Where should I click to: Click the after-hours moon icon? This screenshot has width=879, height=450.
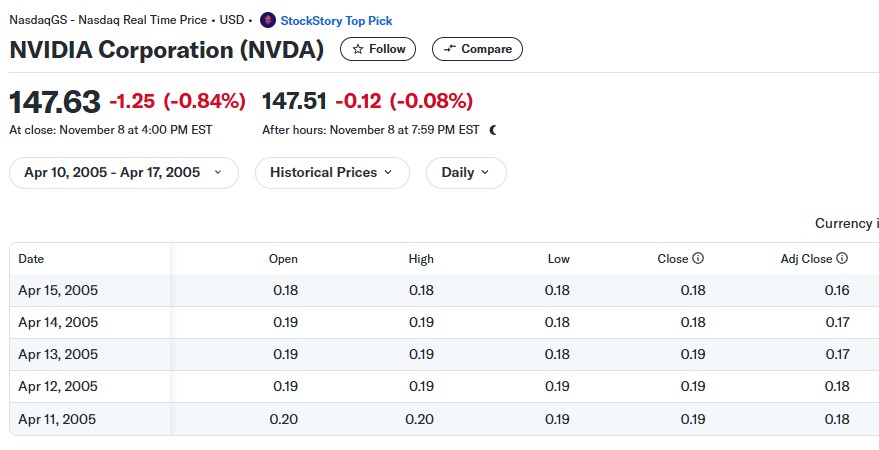pyautogui.click(x=493, y=130)
